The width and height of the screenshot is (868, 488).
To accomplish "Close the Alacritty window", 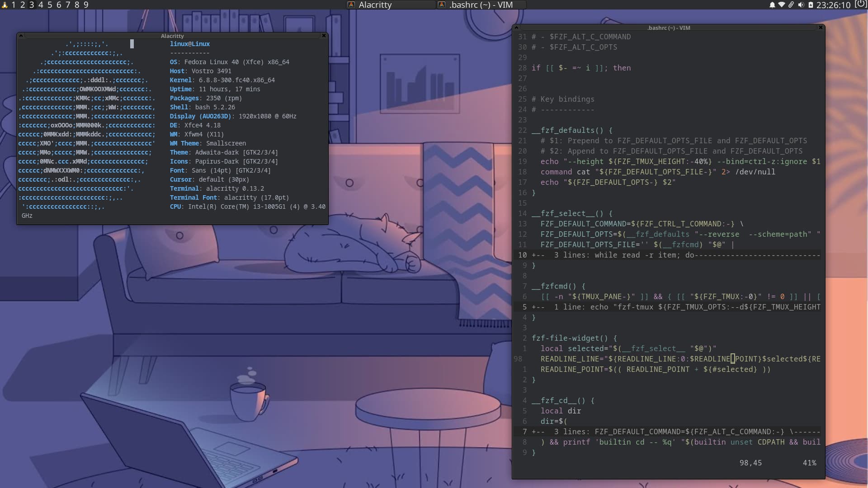I will (324, 36).
